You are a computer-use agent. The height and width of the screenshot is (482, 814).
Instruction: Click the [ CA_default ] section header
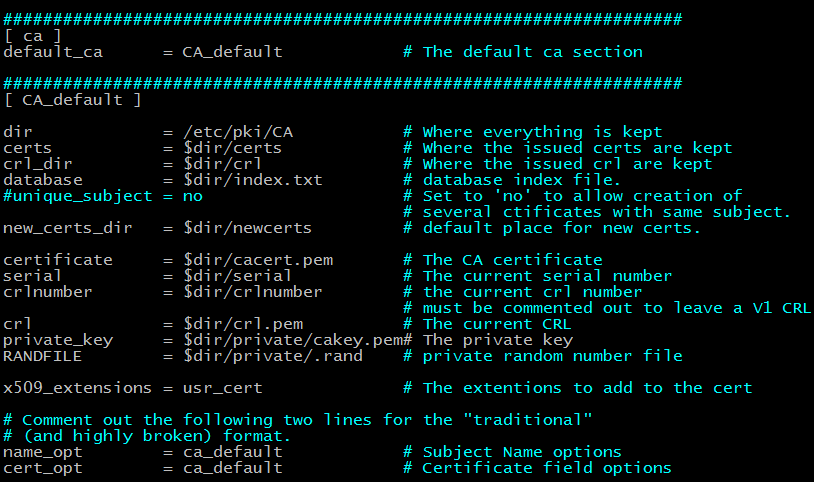click(x=72, y=100)
